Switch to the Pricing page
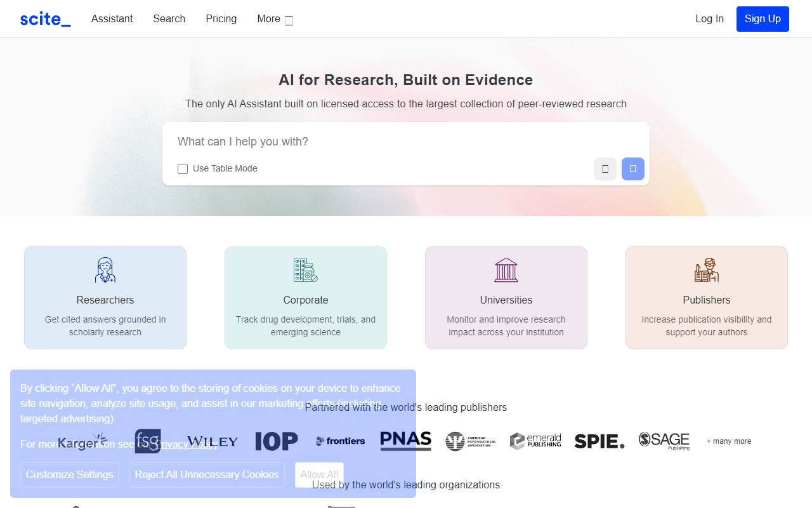 pyautogui.click(x=221, y=19)
